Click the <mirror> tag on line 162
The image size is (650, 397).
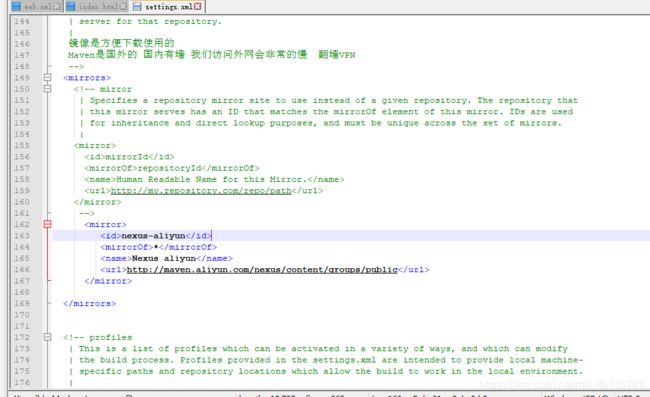click(x=105, y=224)
